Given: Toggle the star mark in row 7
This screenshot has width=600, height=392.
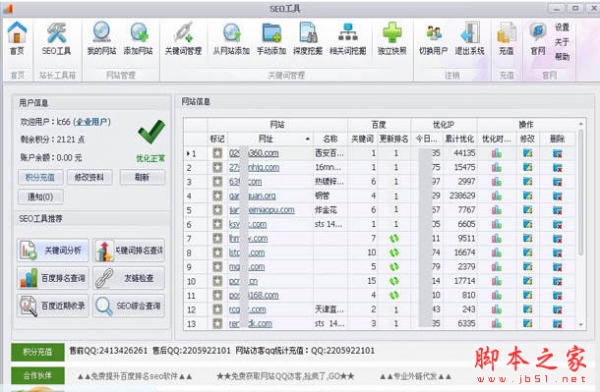Looking at the screenshot, I should [217, 238].
